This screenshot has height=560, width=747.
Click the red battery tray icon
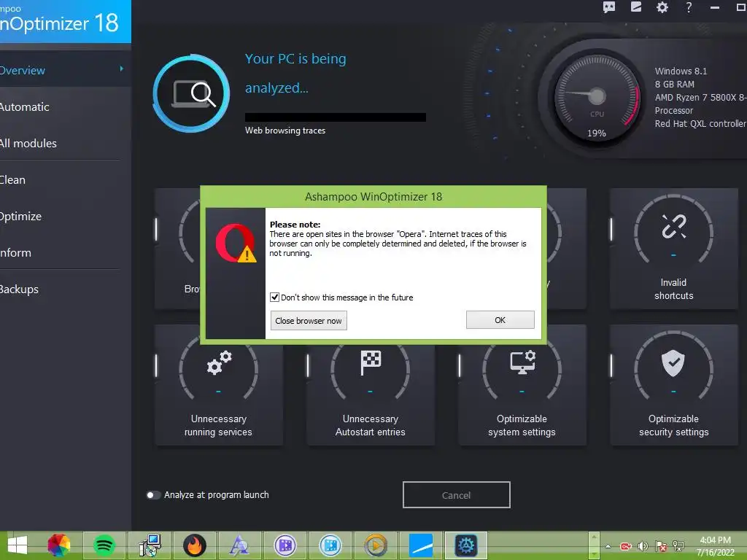pyautogui.click(x=625, y=546)
